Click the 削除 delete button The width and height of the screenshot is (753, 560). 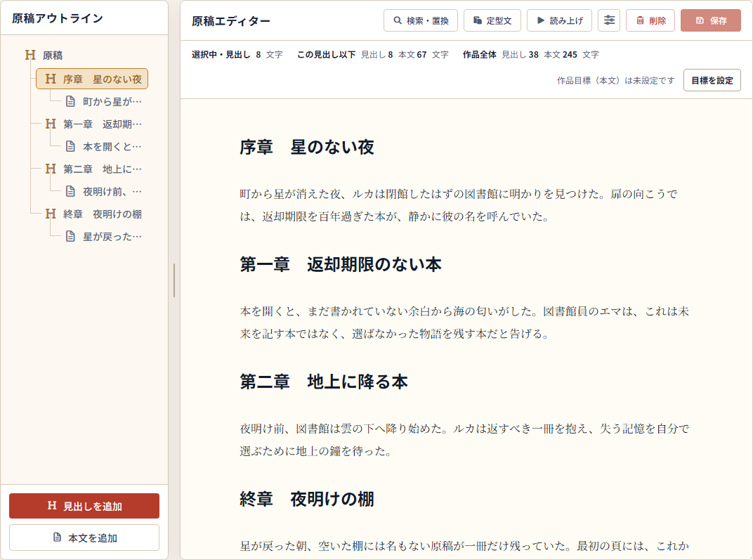point(650,20)
